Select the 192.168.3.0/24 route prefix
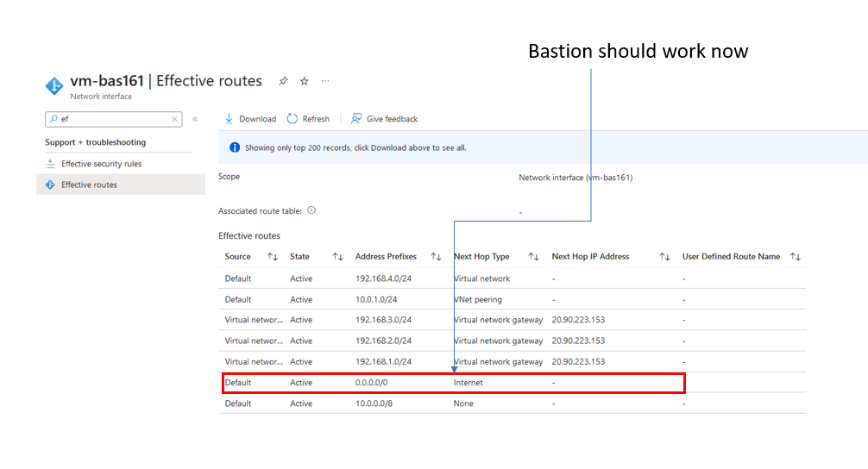The image size is (868, 469). 383,320
